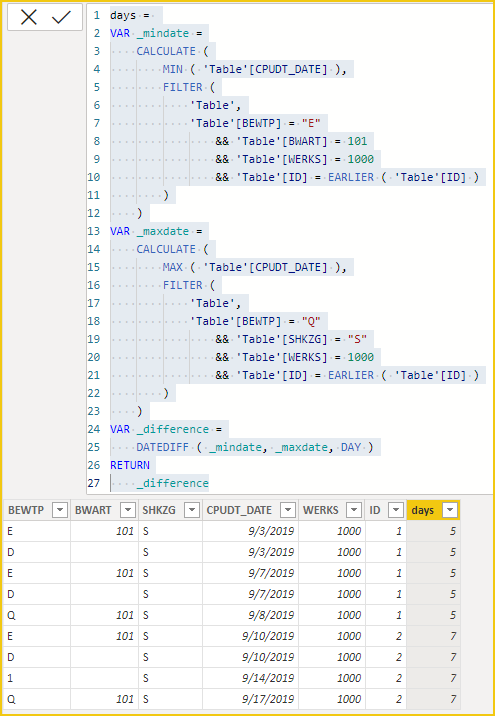Click the 9/8/2019 date cell
The width and height of the screenshot is (495, 716).
point(250,615)
